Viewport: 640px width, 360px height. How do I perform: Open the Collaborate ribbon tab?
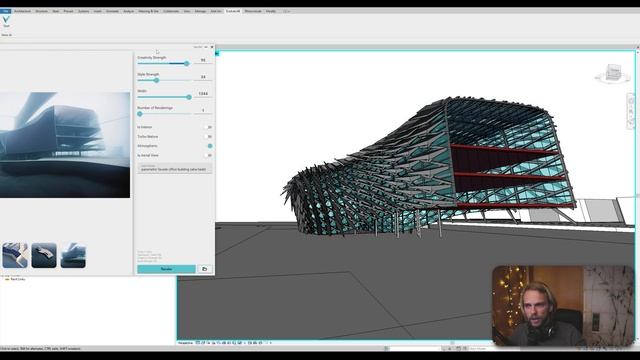(x=171, y=11)
